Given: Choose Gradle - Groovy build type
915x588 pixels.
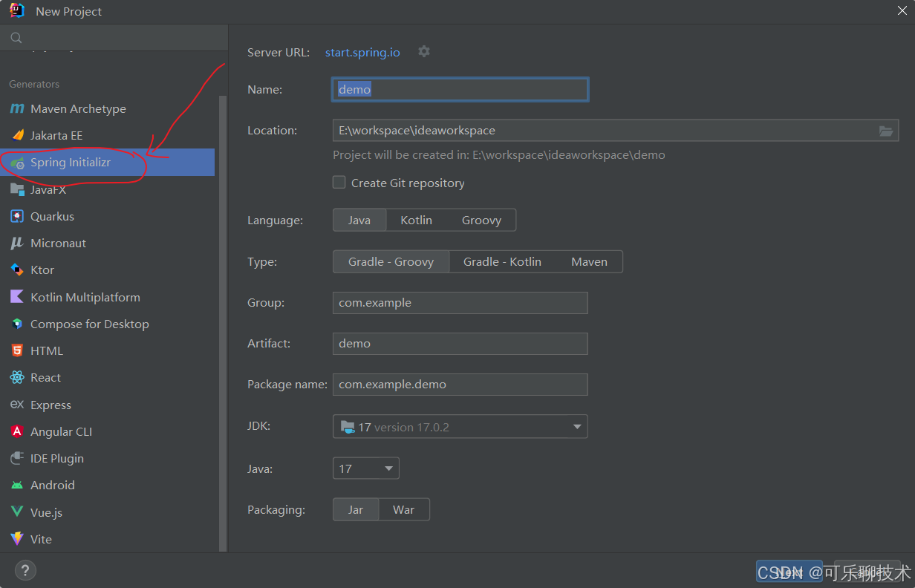Looking at the screenshot, I should (x=391, y=262).
